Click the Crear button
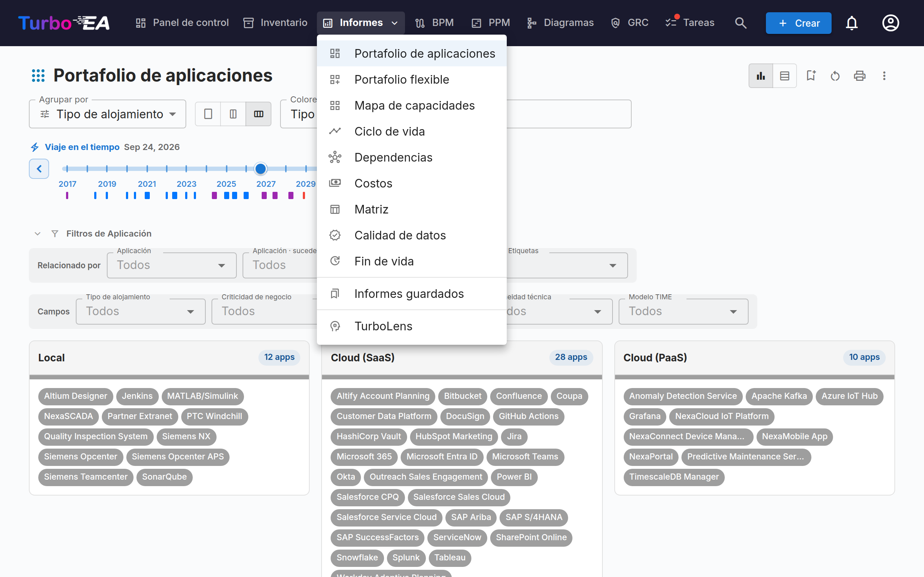924x577 pixels. coord(798,23)
